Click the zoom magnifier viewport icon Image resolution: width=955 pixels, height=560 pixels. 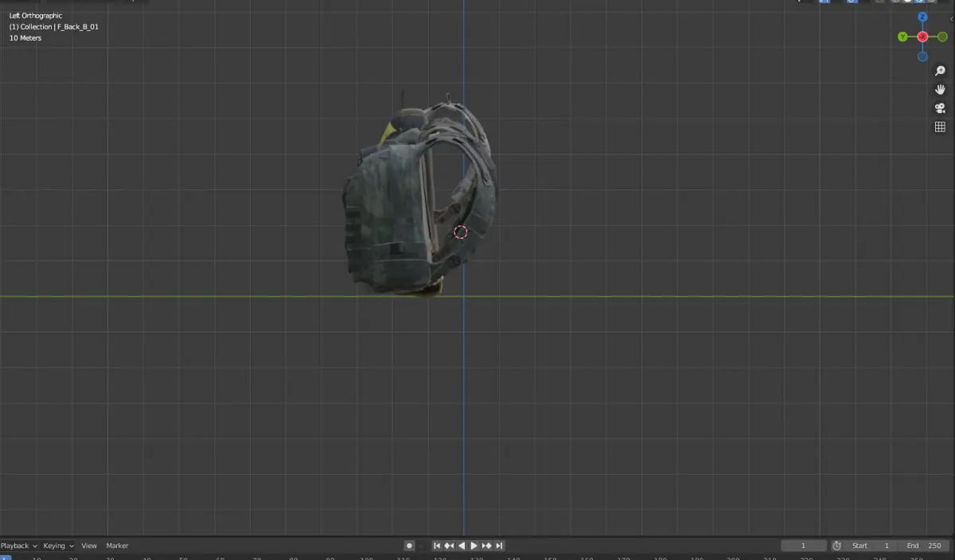(x=940, y=71)
